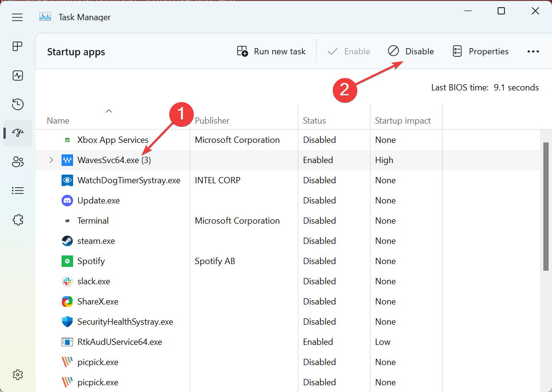Click Enabled status of RtkAudUService64.exe
The height and width of the screenshot is (392, 552).
(318, 342)
